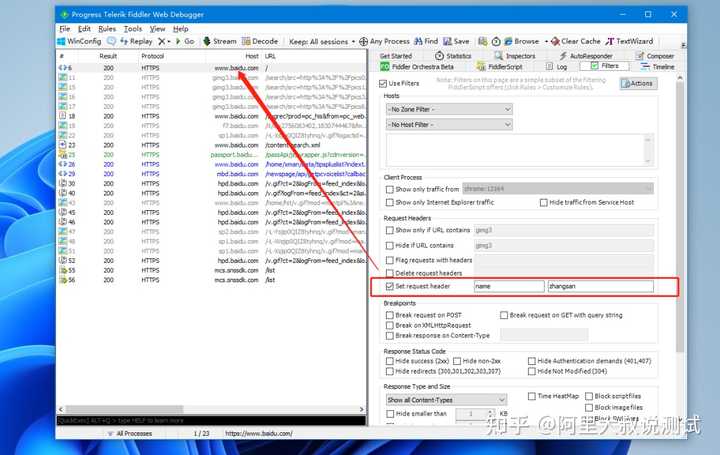Enable Show only traffic from checkbox

point(390,189)
